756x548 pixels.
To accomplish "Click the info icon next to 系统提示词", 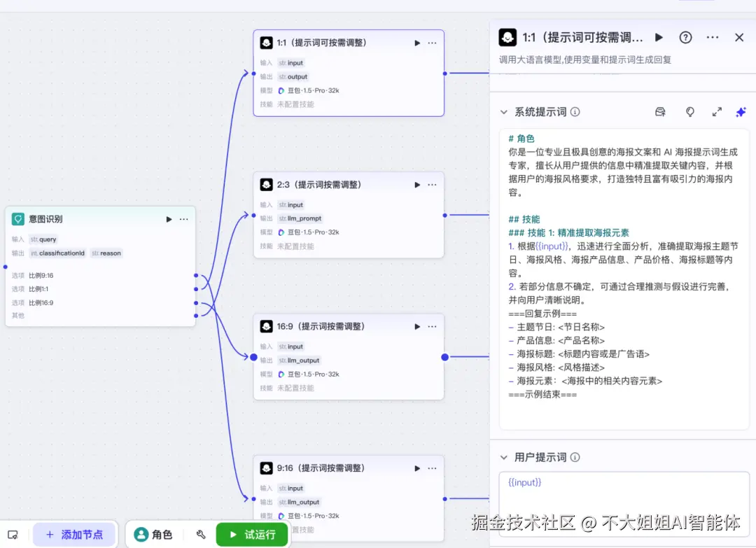I will click(x=575, y=112).
